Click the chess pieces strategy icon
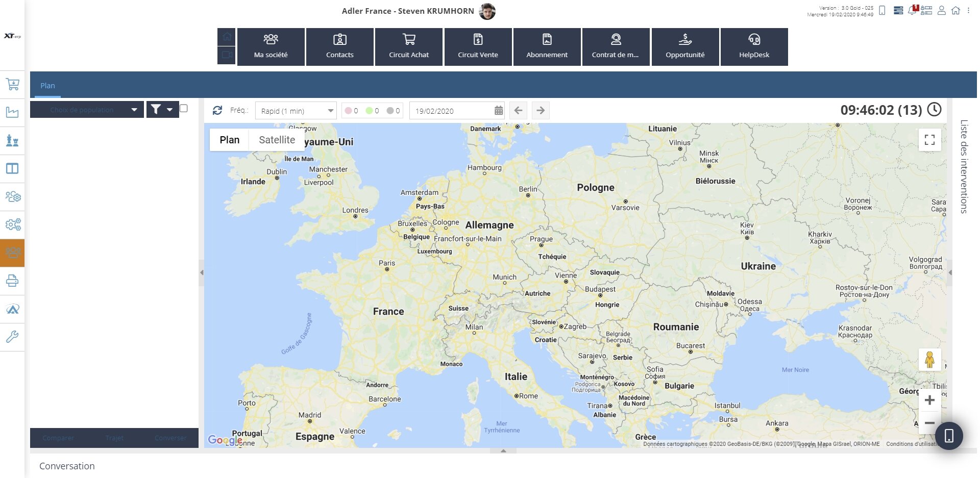The width and height of the screenshot is (980, 478). [x=12, y=140]
